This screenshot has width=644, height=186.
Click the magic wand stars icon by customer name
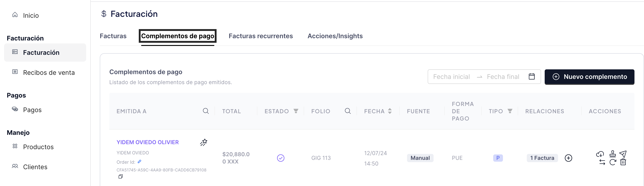[x=203, y=142]
